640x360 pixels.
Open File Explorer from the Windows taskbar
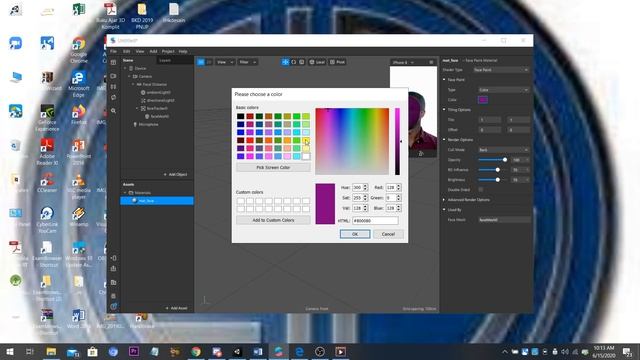point(51,351)
